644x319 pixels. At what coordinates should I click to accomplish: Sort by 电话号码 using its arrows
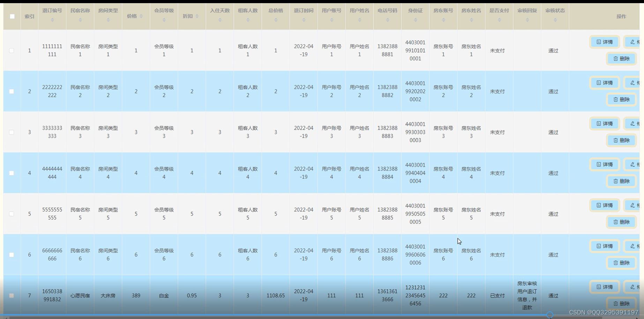pos(388,20)
